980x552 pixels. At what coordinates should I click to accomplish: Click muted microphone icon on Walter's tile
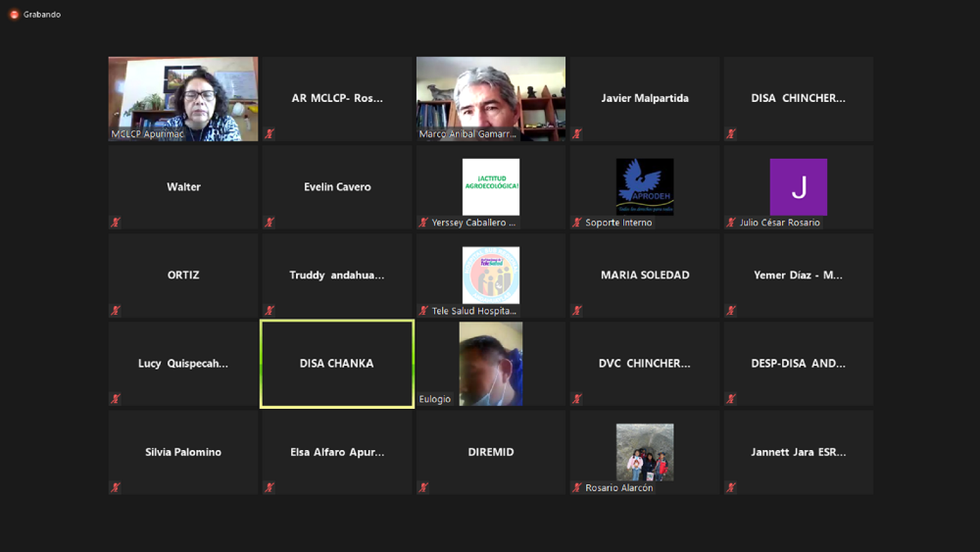116,223
